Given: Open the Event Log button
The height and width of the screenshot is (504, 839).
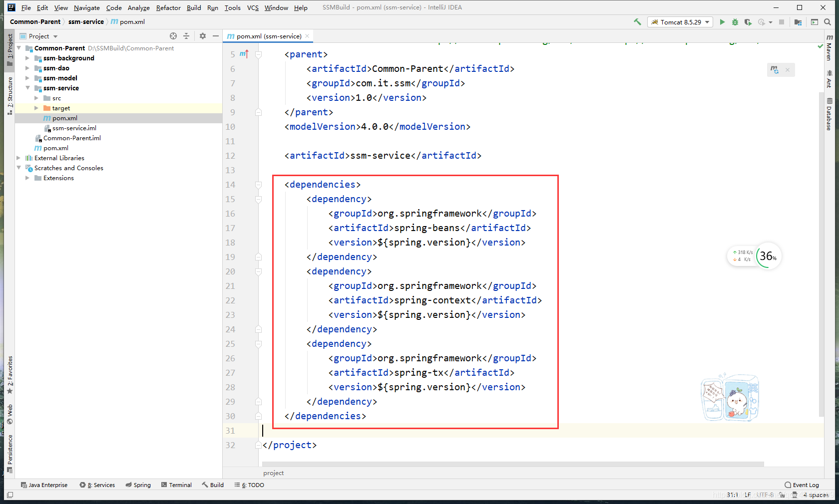Looking at the screenshot, I should [802, 485].
